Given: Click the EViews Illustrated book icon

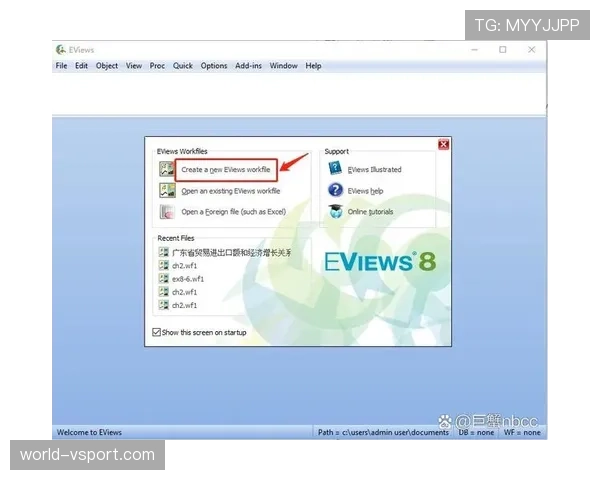Looking at the screenshot, I should (x=335, y=168).
